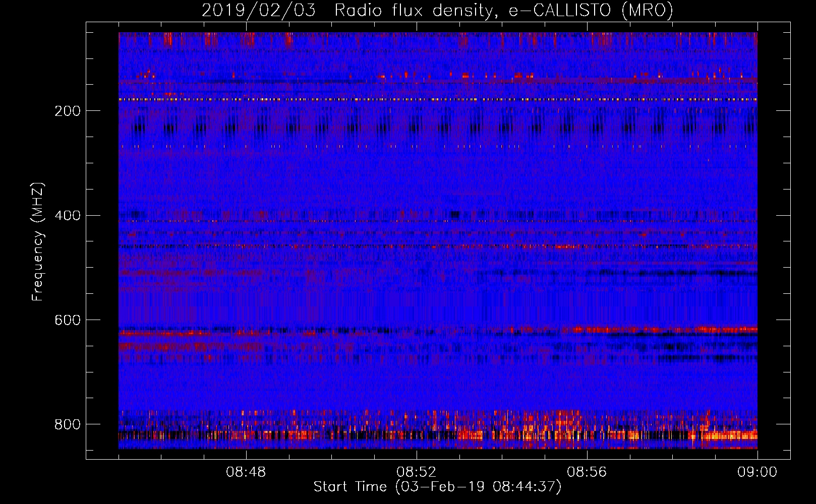Click the 08:48 time tick label
This screenshot has width=816, height=504.
[x=246, y=472]
